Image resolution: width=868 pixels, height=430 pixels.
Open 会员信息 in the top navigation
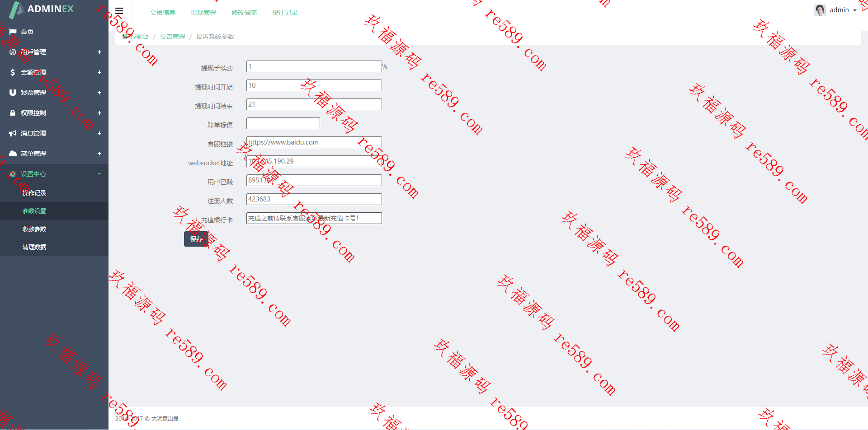(163, 13)
